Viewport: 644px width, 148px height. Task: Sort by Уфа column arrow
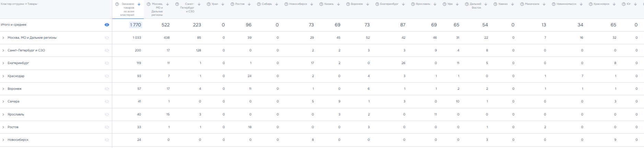[457, 4]
